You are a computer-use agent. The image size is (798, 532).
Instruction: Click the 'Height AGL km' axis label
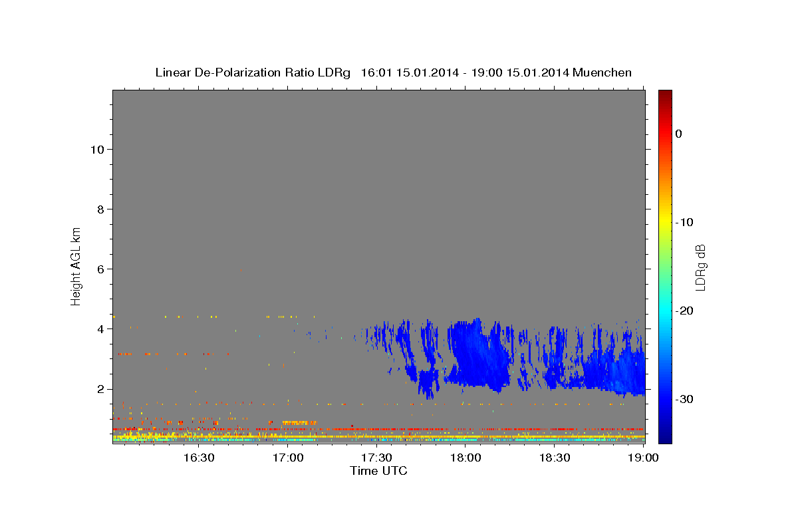point(76,266)
